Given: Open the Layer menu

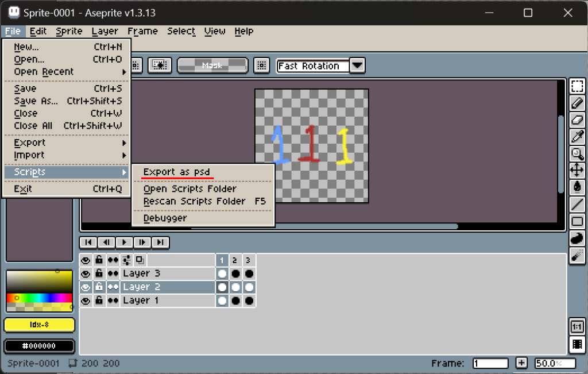Looking at the screenshot, I should pyautogui.click(x=105, y=31).
